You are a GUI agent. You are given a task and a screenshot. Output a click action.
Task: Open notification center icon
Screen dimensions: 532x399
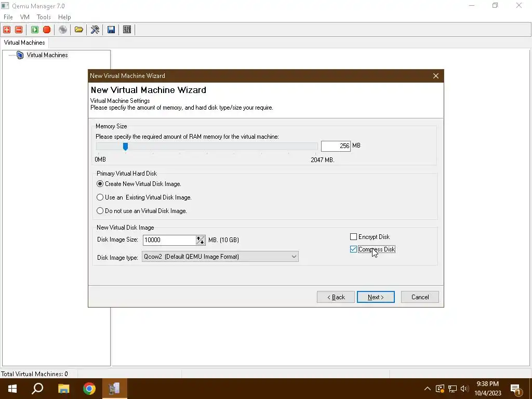[516, 390]
